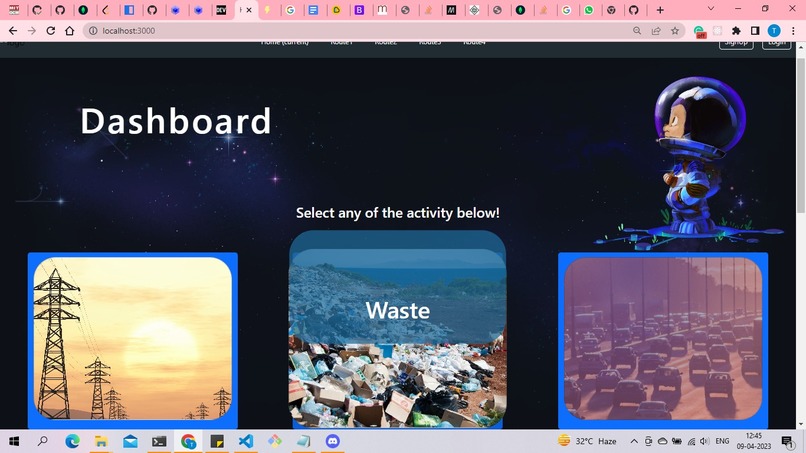
Task: Share this page via the share icon
Action: pos(656,31)
